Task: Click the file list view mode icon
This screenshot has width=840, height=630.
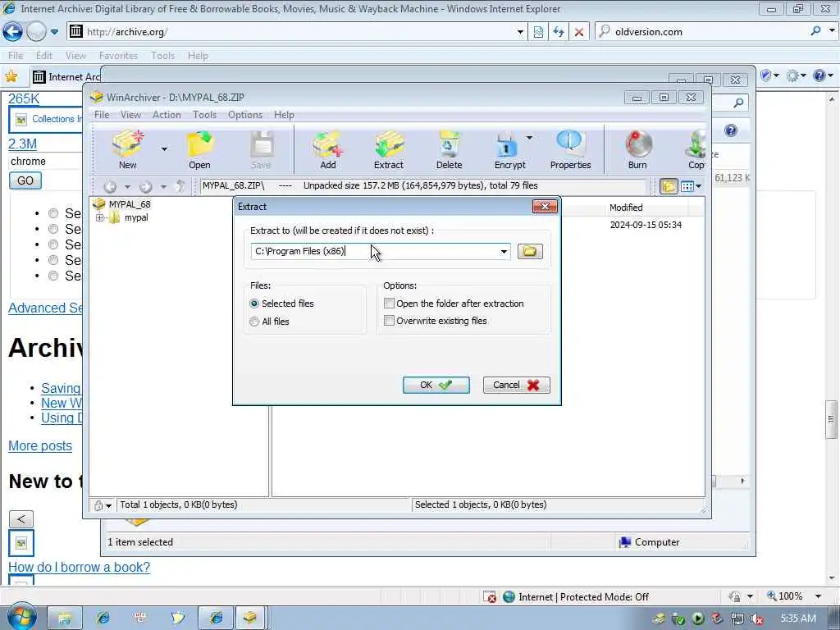Action: point(687,186)
